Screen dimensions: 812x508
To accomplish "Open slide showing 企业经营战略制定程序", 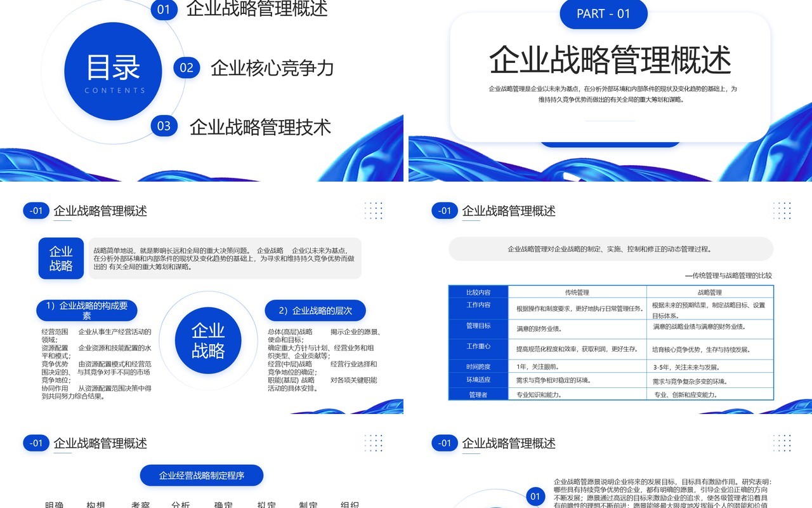I will pos(202,464).
